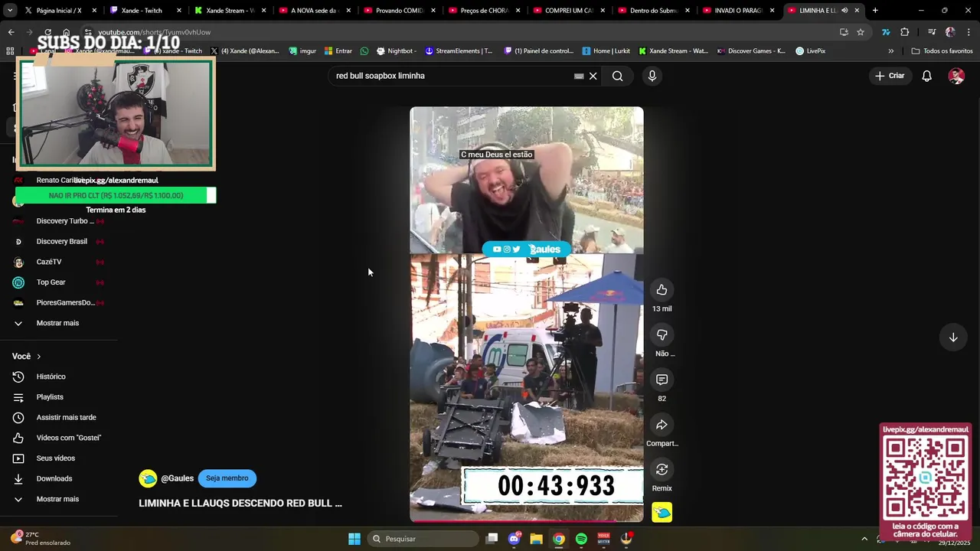Open CazéTV channel subscription
The image size is (980, 551).
49,262
